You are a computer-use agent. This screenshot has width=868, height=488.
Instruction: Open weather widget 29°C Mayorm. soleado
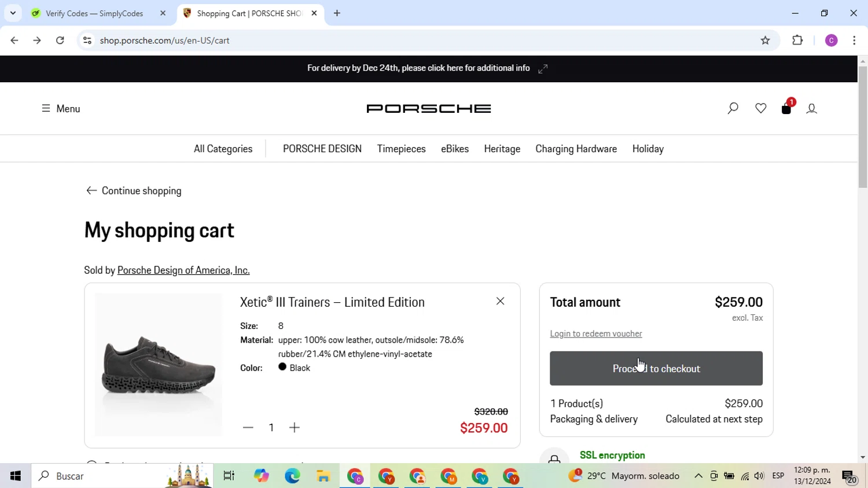pyautogui.click(x=624, y=476)
